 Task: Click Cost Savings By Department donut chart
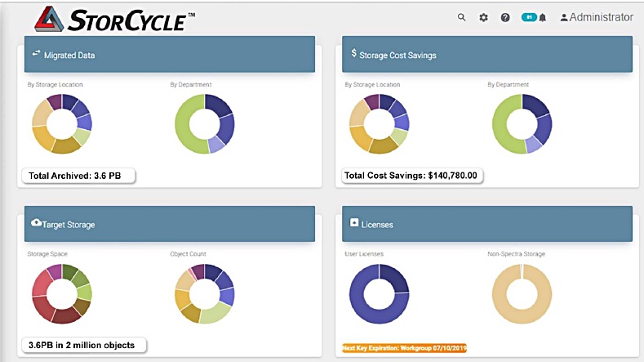[522, 124]
